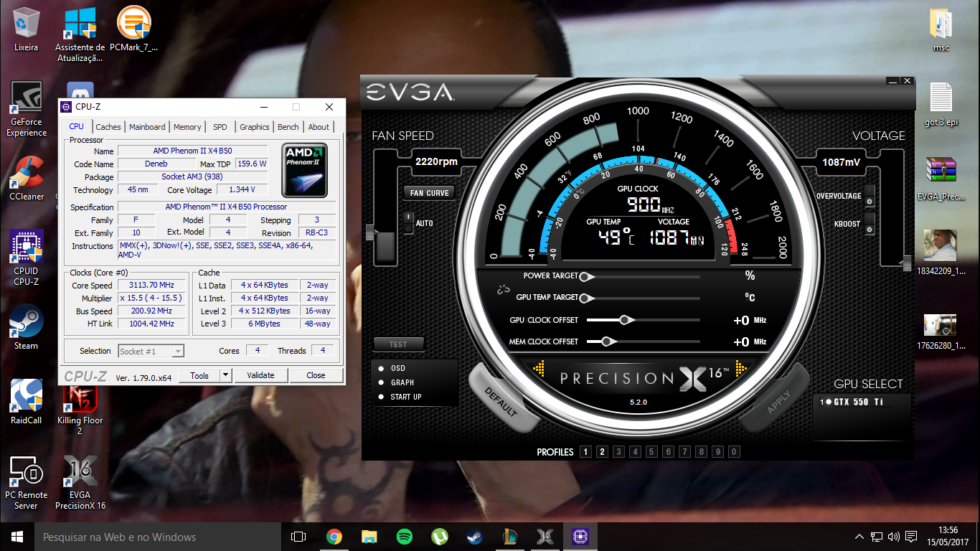This screenshot has height=551, width=980.
Task: Toggle the AUTO fan speed switch
Action: (x=408, y=223)
